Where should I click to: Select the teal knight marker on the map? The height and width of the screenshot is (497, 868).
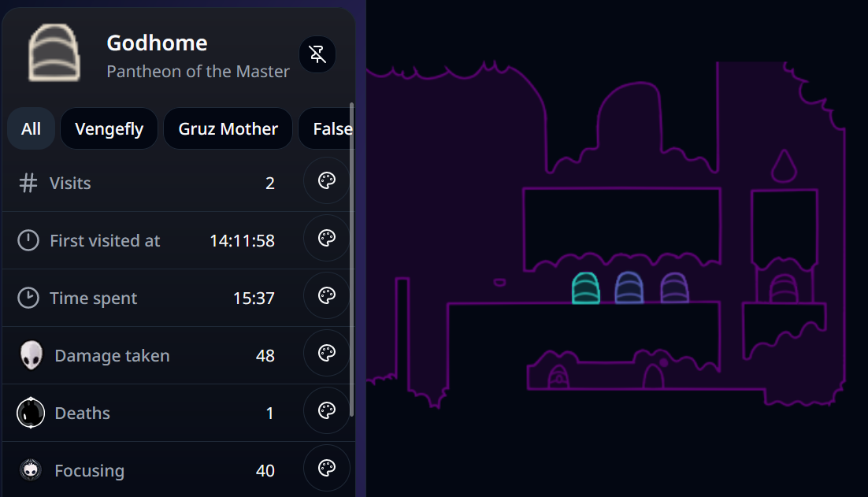point(585,288)
